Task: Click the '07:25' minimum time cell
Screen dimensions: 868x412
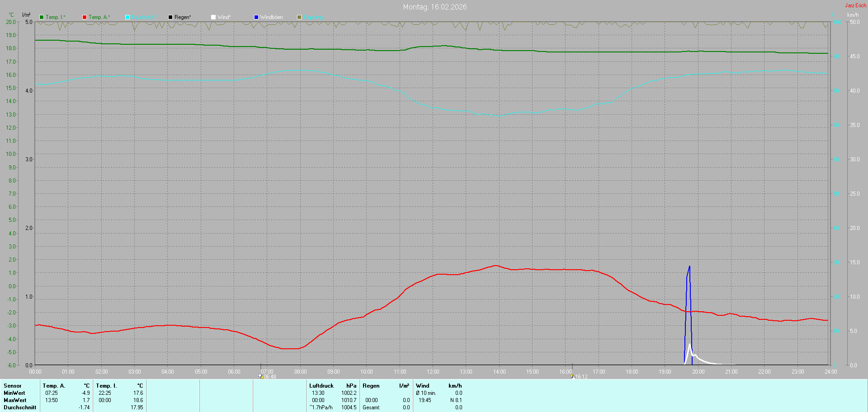Action: 52,393
